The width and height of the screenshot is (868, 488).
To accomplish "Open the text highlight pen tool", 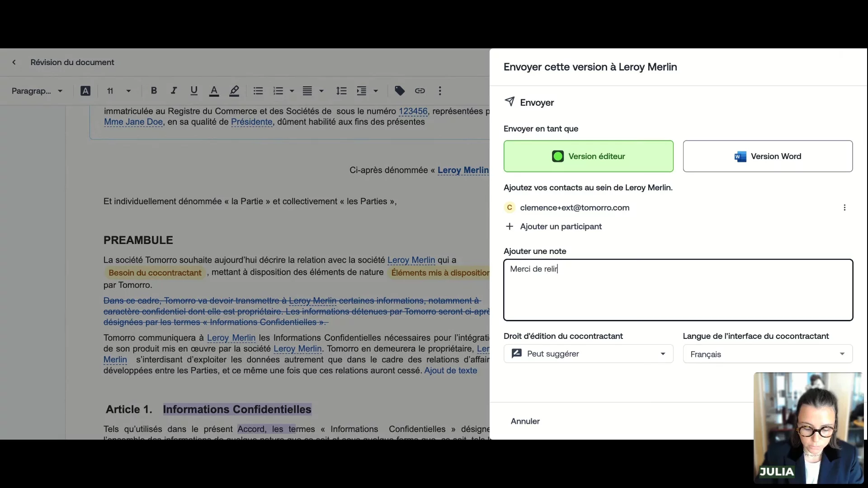I will click(234, 91).
